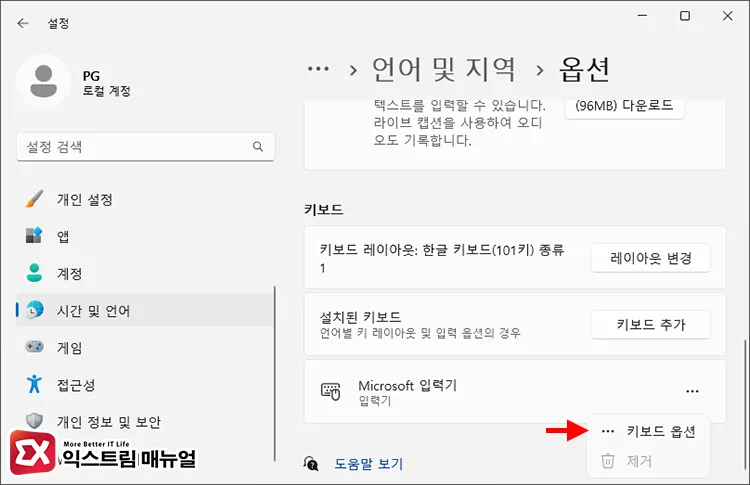Open 앱 settings in sidebar

pos(145,236)
